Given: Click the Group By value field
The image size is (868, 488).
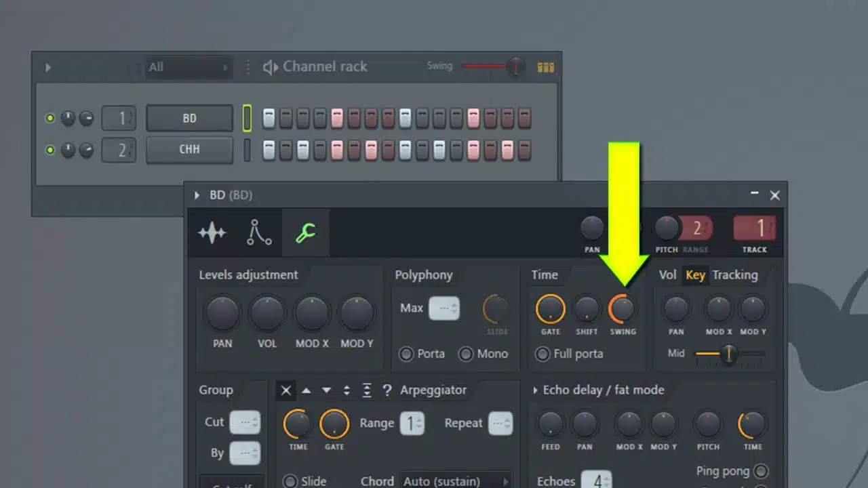Looking at the screenshot, I should click(245, 453).
